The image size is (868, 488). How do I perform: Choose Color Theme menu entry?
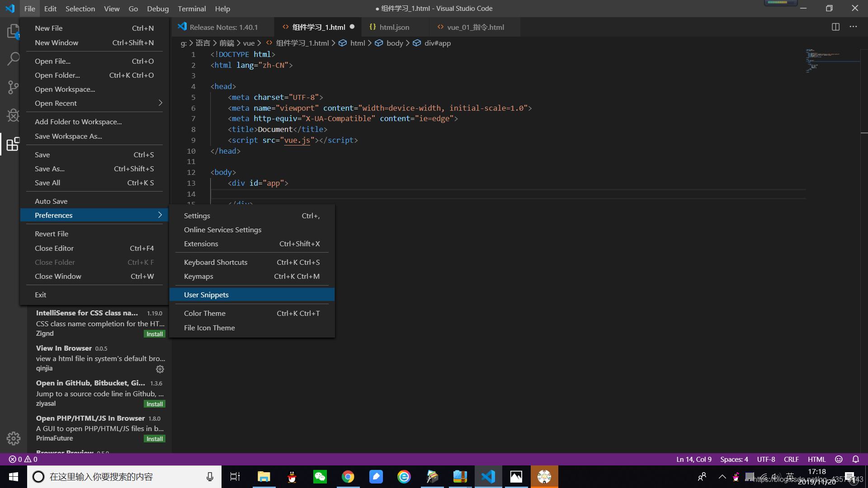point(252,313)
